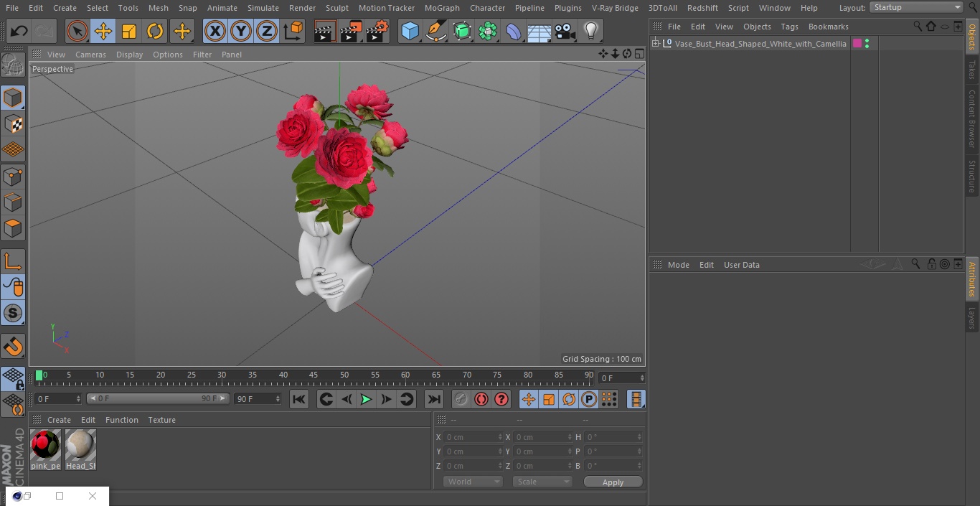The image size is (980, 506).
Task: Click Apply coordinates button
Action: (613, 482)
